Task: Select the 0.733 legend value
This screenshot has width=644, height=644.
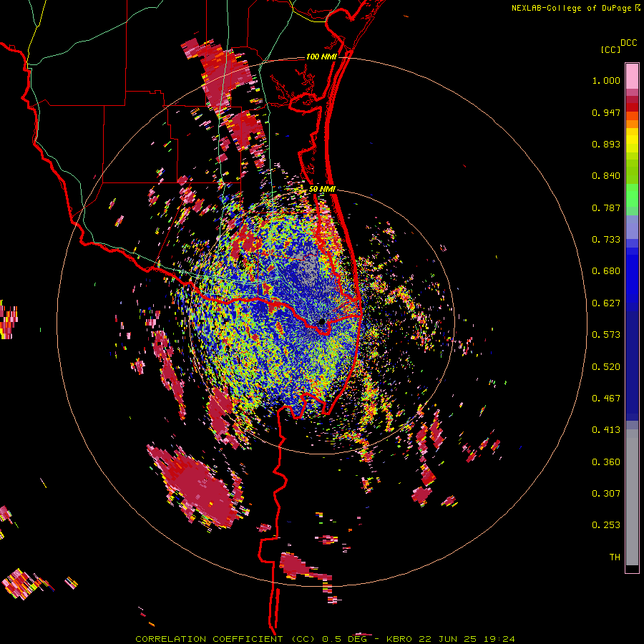Action: pyautogui.click(x=606, y=240)
